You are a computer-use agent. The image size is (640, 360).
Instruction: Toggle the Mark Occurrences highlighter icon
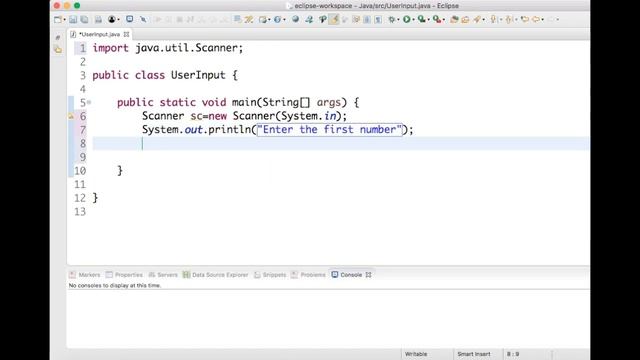click(x=334, y=19)
